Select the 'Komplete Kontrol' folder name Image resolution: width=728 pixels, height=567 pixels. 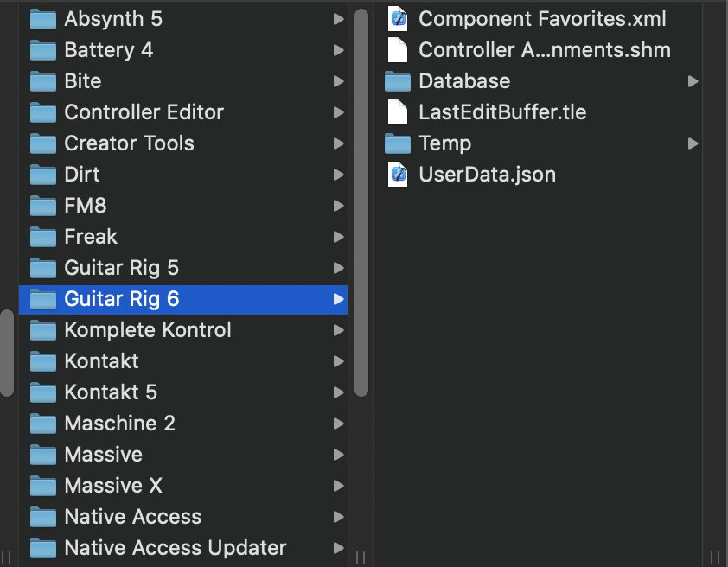[148, 330]
